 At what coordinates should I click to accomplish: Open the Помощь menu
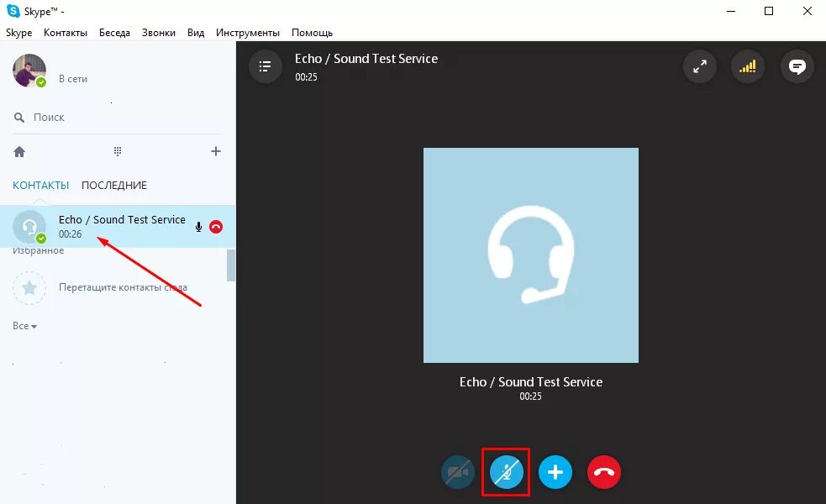pyautogui.click(x=312, y=33)
